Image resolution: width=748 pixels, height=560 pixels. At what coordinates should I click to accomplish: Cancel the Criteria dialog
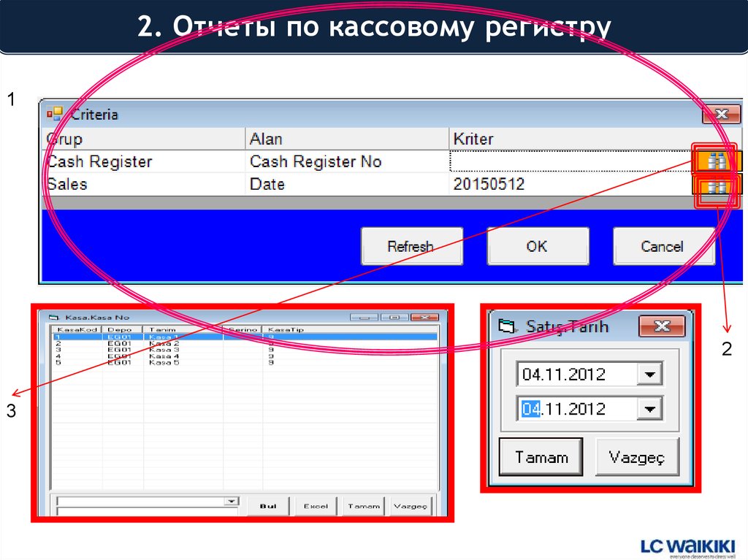pos(663,246)
